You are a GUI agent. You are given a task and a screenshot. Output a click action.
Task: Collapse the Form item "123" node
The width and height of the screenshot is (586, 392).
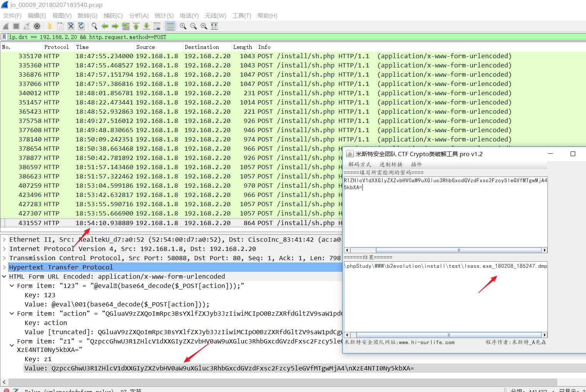[12, 286]
